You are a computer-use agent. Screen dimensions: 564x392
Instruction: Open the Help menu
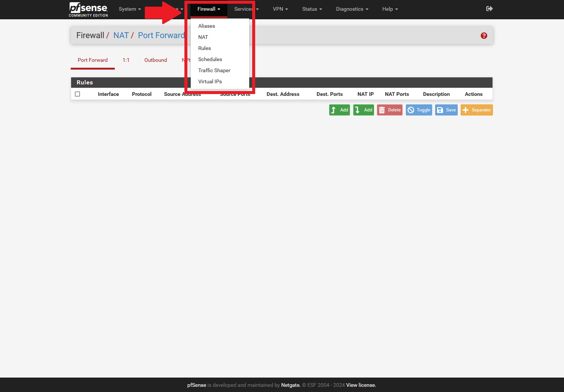tap(390, 9)
